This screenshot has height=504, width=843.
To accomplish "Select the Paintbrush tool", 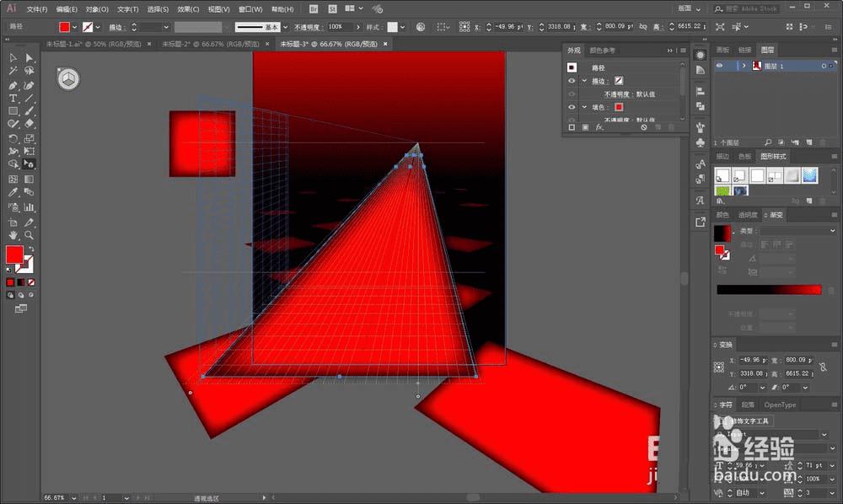I will [29, 111].
